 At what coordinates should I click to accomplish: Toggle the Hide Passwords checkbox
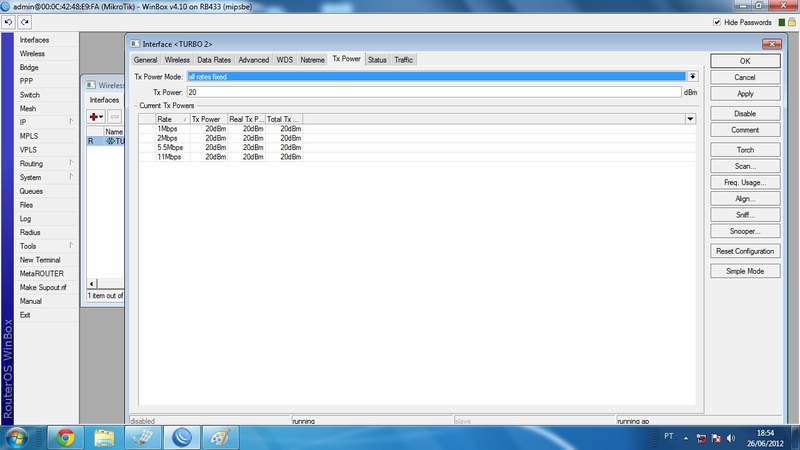coord(717,22)
